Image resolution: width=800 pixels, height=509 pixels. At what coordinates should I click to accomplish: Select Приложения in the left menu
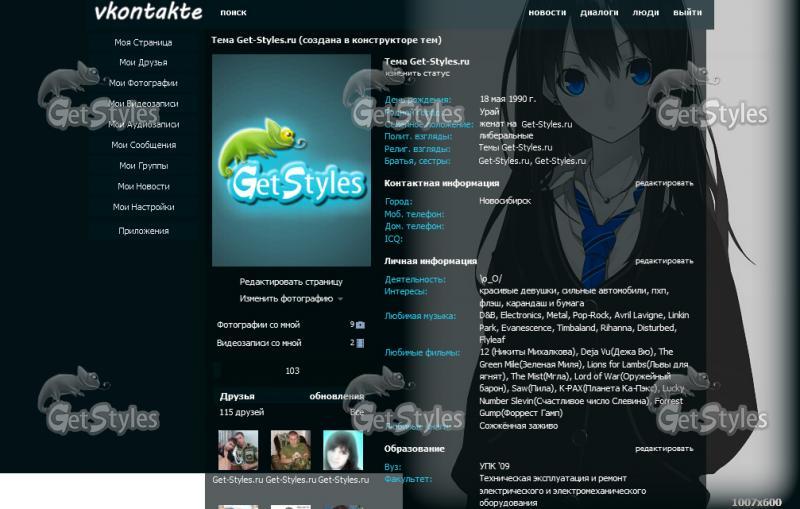click(x=143, y=231)
